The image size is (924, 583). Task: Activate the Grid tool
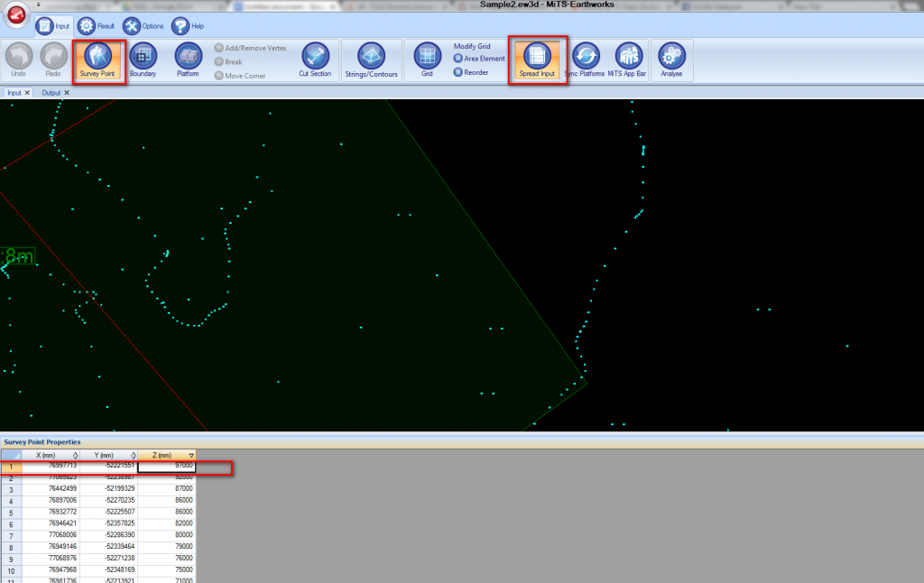[427, 56]
